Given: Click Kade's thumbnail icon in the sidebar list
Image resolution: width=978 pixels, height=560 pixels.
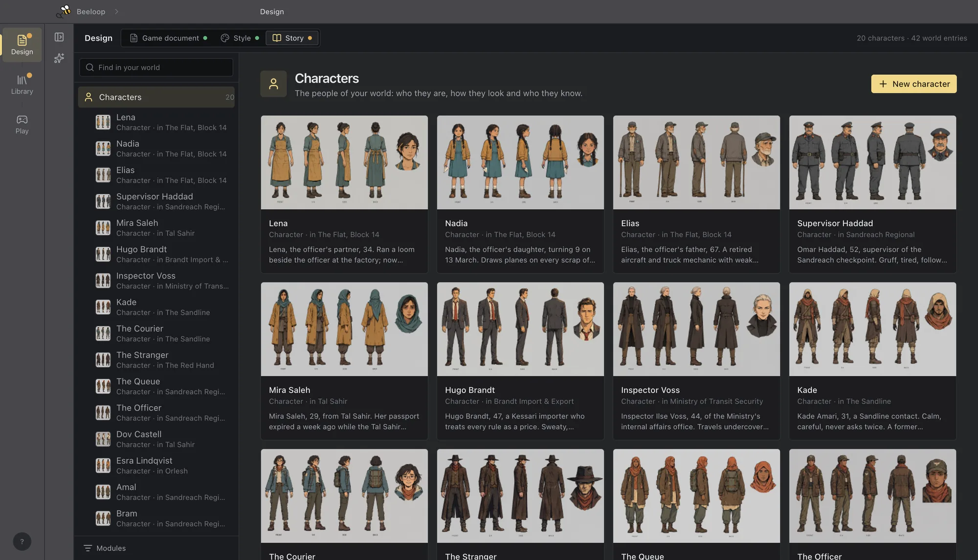Looking at the screenshot, I should coord(103,307).
